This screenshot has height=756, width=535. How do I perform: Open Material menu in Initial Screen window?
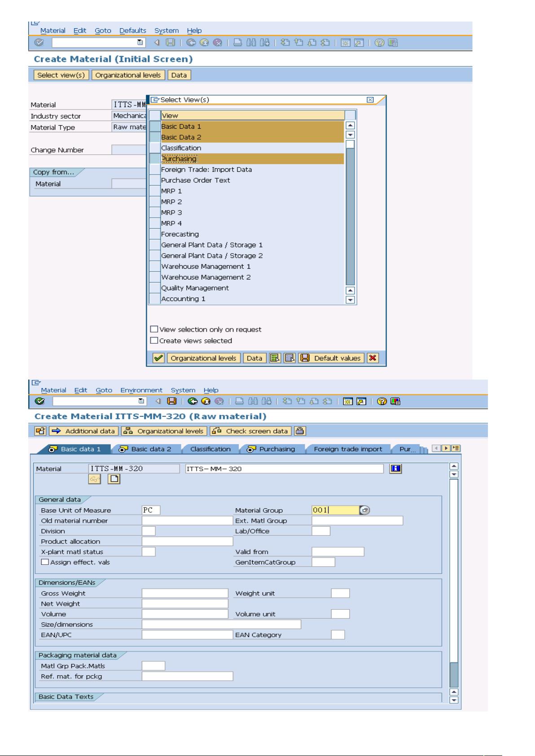pyautogui.click(x=53, y=31)
